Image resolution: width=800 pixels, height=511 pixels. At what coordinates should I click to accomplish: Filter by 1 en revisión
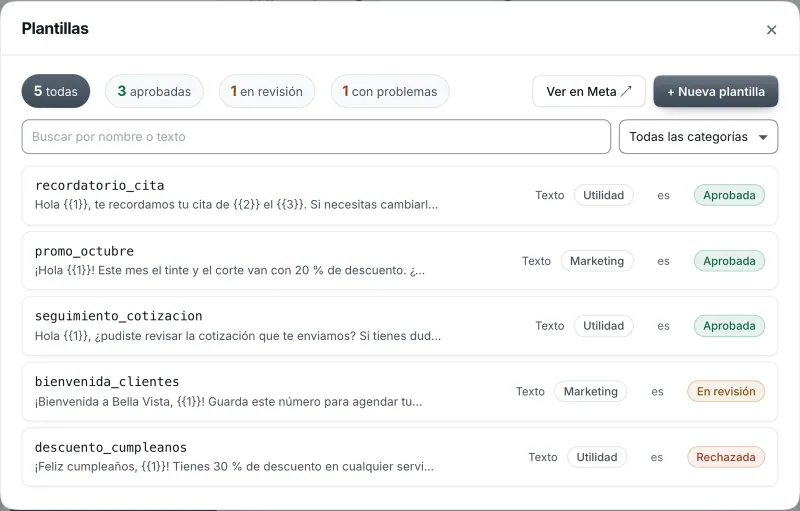[267, 91]
